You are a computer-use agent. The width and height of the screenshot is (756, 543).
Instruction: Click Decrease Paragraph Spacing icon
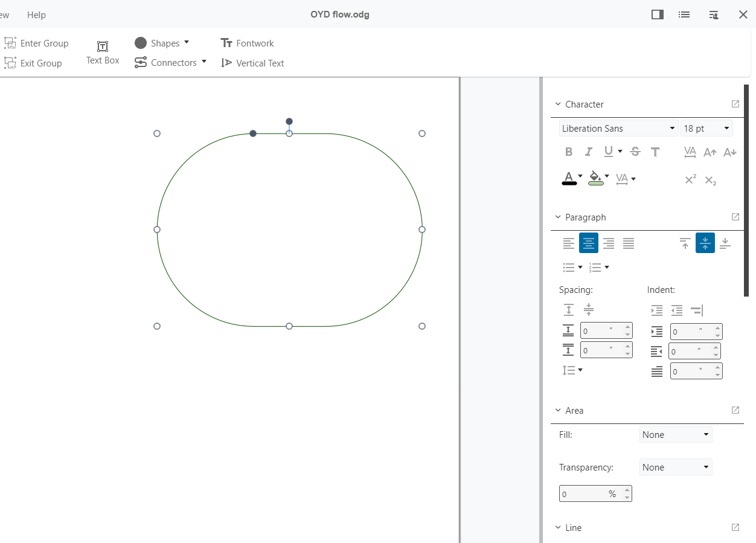coord(589,310)
